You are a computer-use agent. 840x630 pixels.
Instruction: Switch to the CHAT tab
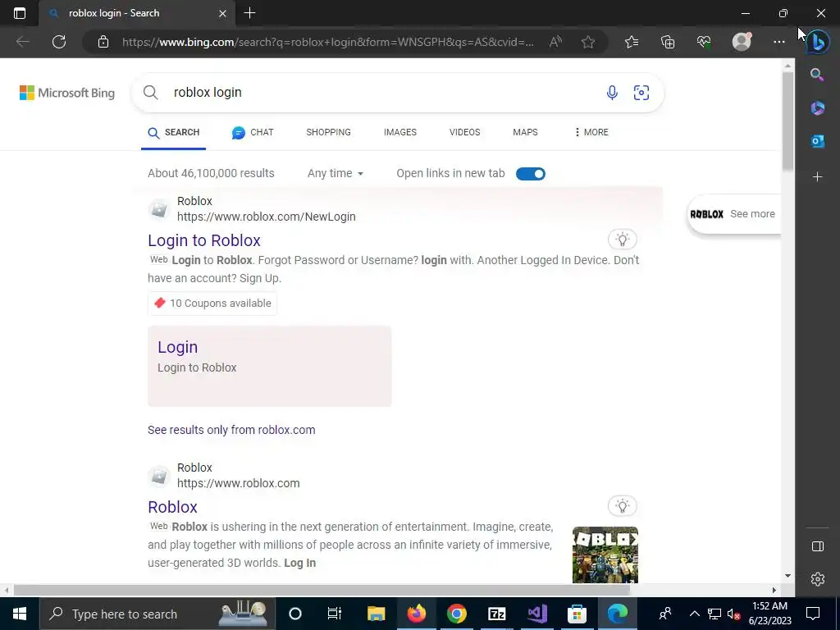[x=253, y=132]
